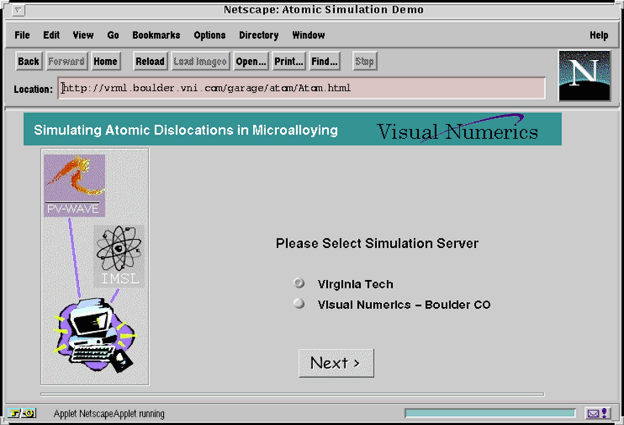Click the Please Select Simulation Server heading
Viewport: 624px width, 425px height.
click(x=377, y=243)
